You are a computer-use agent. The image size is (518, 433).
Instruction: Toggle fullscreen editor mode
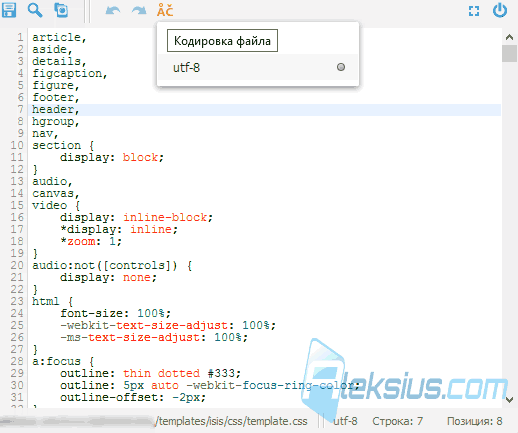(x=474, y=11)
